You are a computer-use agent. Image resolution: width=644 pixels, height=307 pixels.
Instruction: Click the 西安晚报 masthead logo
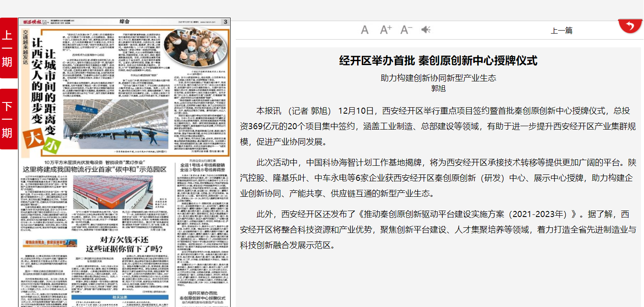point(31,22)
